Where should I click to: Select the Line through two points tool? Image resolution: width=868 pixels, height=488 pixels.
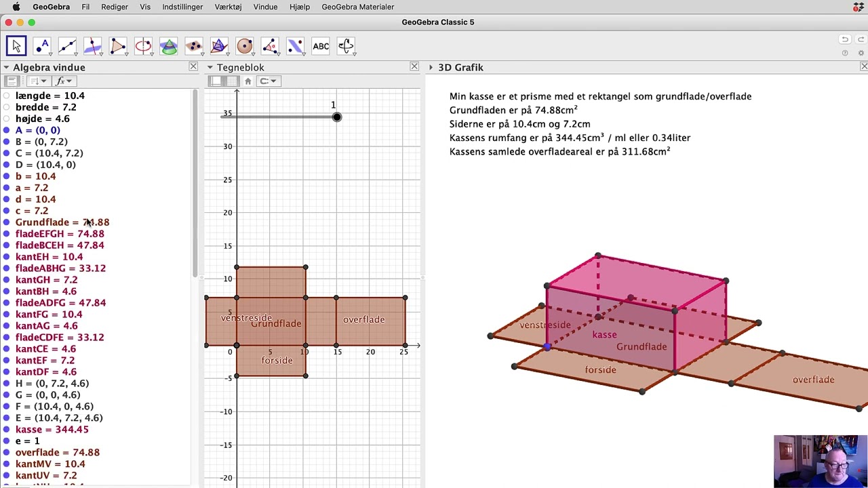[67, 46]
